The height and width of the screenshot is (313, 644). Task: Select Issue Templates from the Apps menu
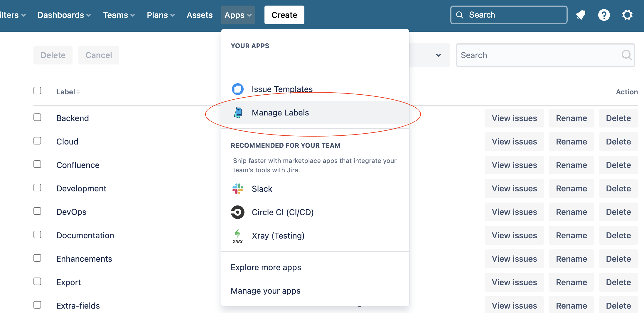[x=315, y=89]
